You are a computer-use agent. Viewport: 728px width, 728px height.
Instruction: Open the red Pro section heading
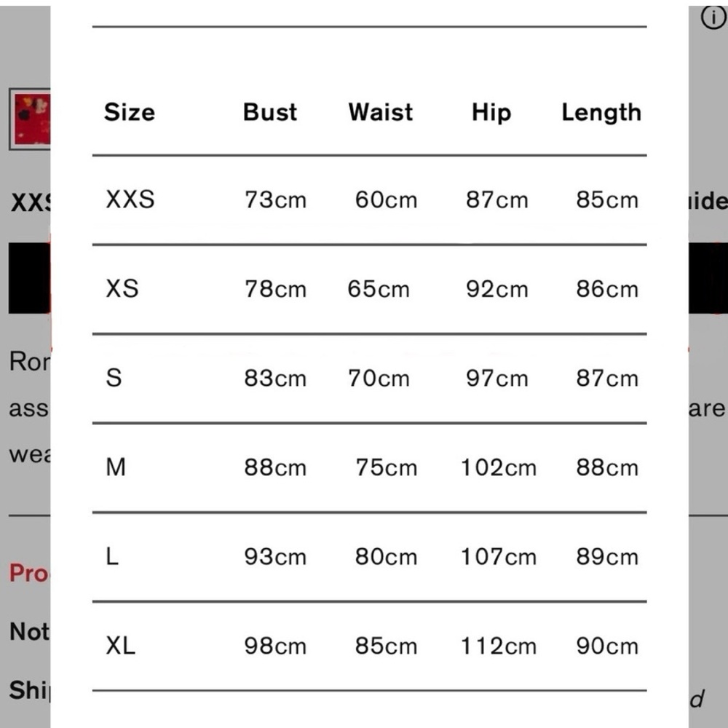[x=29, y=573]
